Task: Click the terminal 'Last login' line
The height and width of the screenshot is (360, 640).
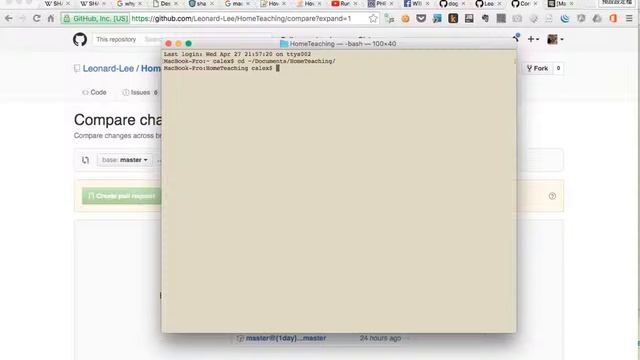Action: point(237,54)
